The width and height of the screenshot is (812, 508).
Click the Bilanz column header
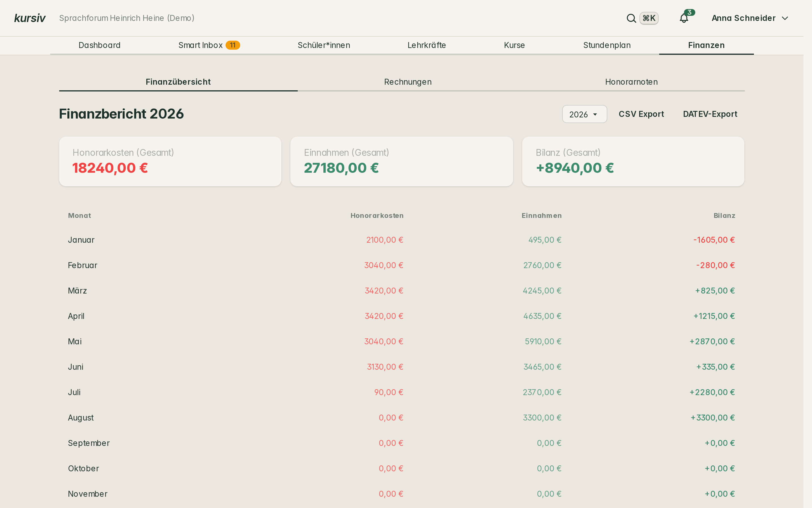tap(724, 216)
